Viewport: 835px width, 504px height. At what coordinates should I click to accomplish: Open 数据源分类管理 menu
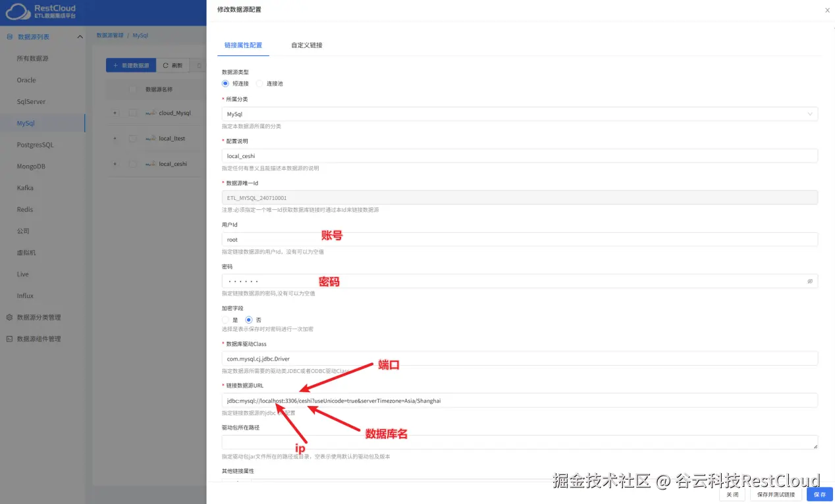[x=38, y=317]
